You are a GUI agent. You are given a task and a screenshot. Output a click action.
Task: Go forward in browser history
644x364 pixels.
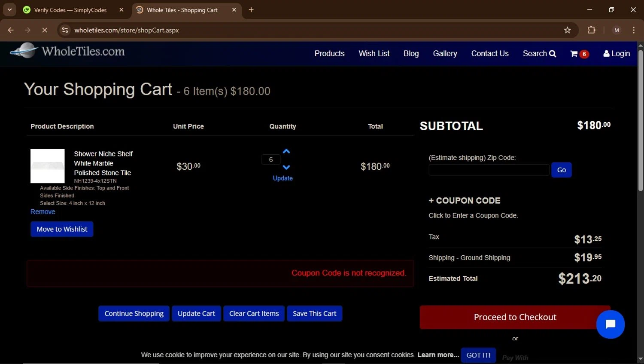coord(27,30)
